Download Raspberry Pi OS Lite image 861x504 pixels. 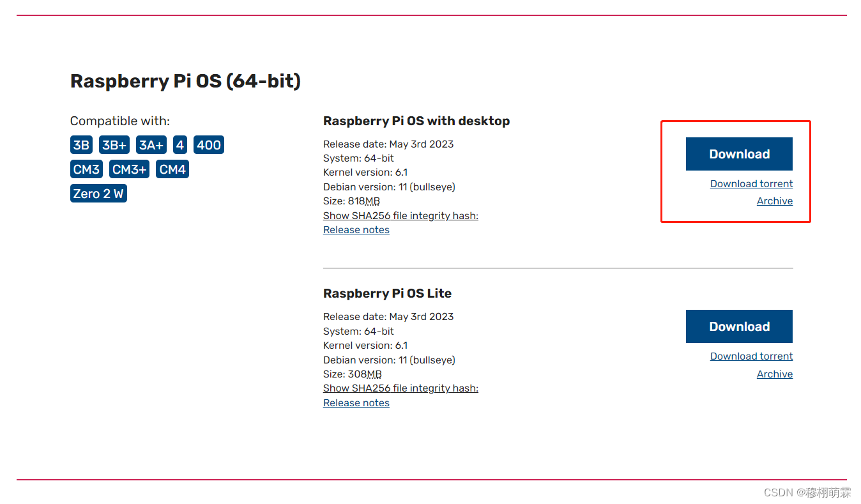(739, 326)
